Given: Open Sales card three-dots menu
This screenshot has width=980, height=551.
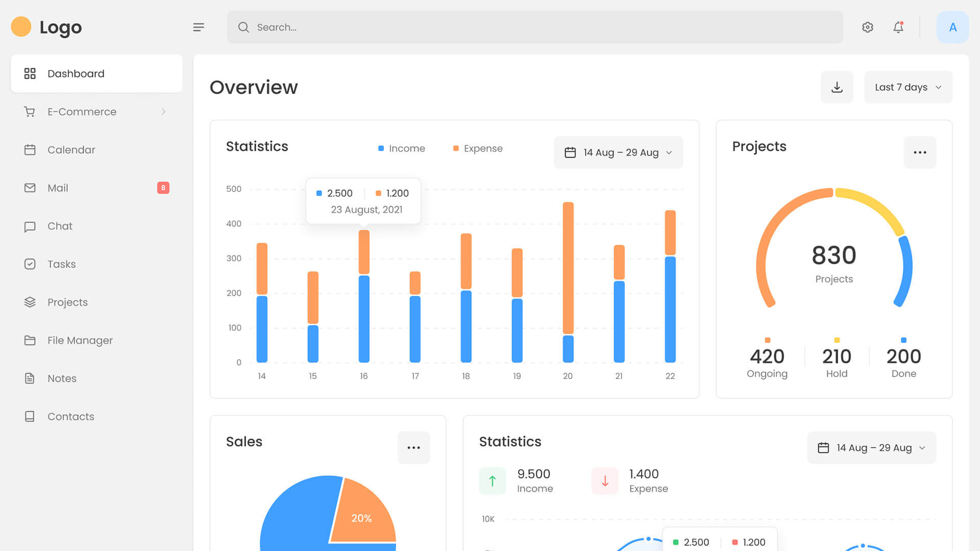Looking at the screenshot, I should (413, 447).
